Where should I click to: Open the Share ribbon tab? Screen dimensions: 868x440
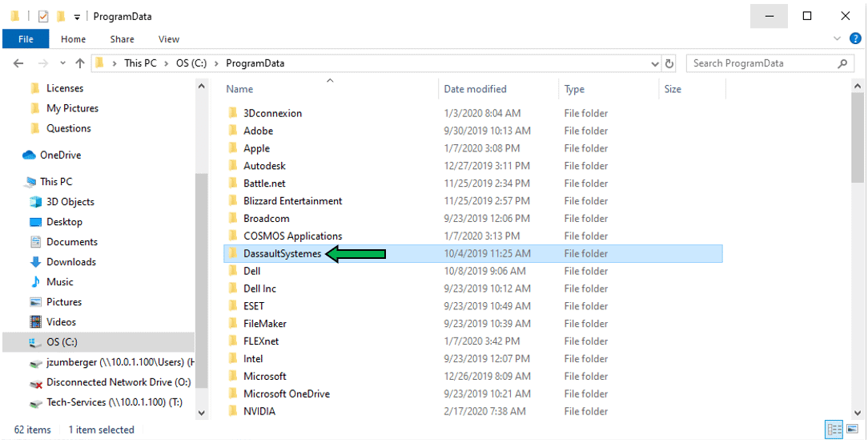pos(123,39)
